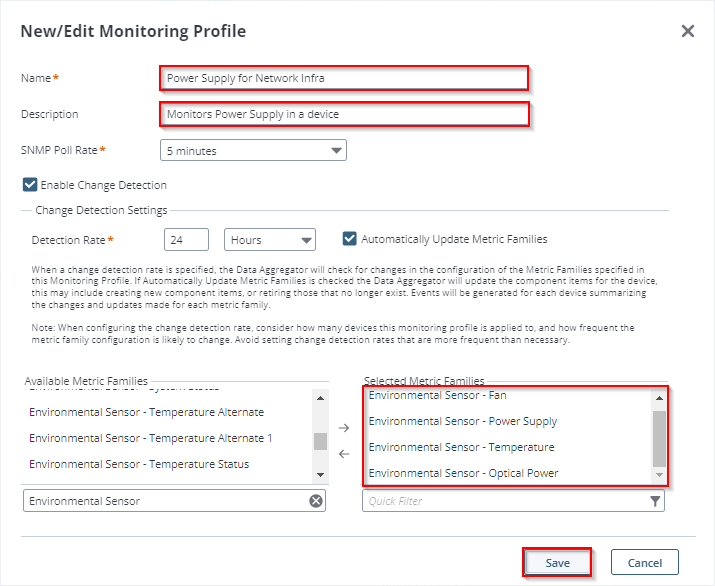
Task: Open the SNMP Poll Rate dropdown
Action: pos(253,151)
